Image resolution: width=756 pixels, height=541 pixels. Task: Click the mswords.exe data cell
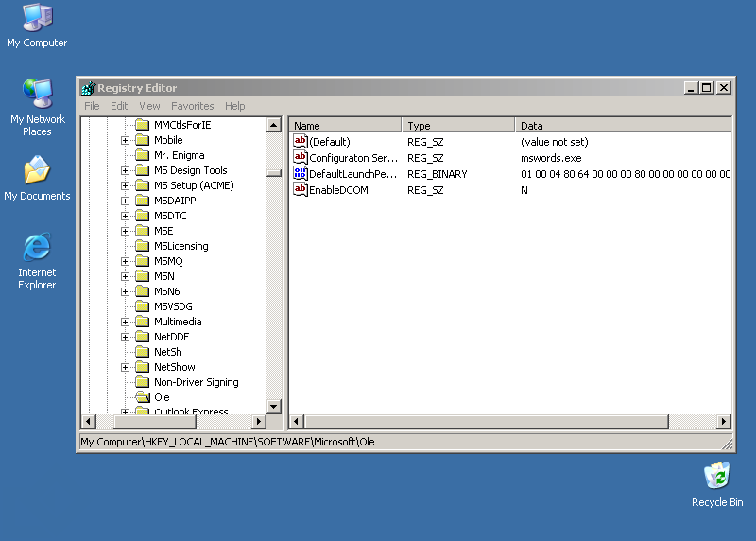(551, 158)
